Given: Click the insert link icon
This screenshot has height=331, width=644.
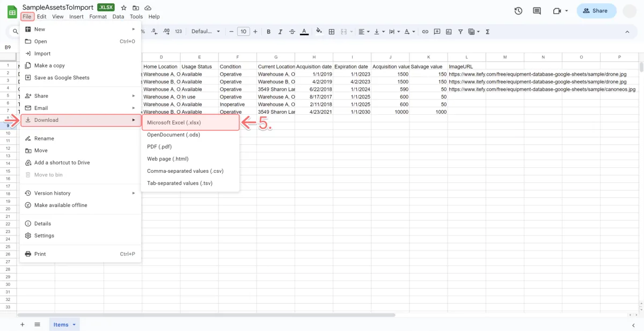Looking at the screenshot, I should pyautogui.click(x=425, y=32).
